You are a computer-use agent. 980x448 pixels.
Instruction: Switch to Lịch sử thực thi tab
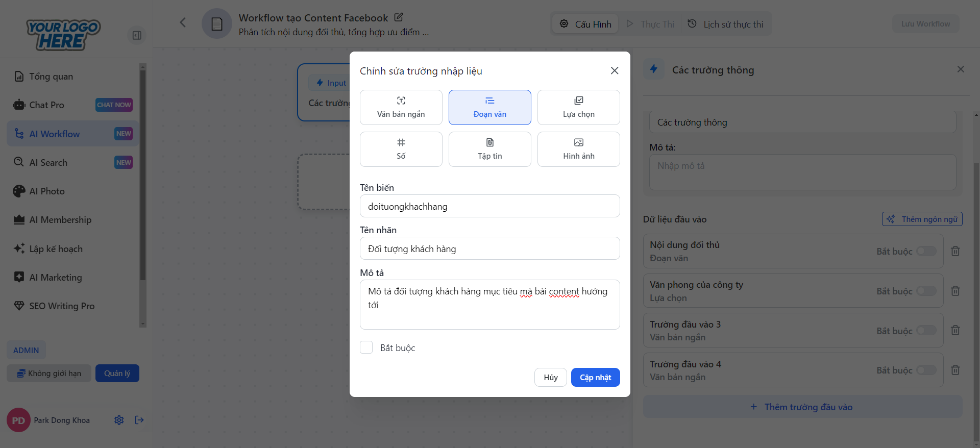pyautogui.click(x=726, y=24)
